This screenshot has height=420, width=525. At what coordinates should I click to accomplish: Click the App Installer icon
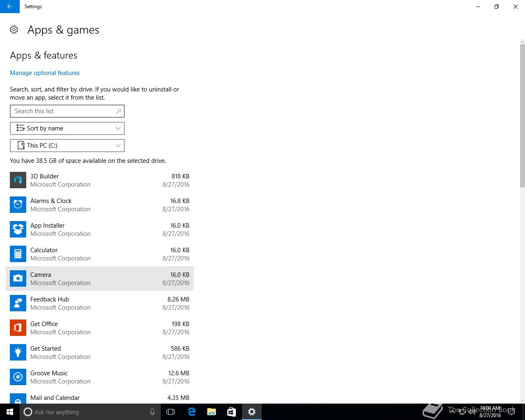(x=18, y=229)
